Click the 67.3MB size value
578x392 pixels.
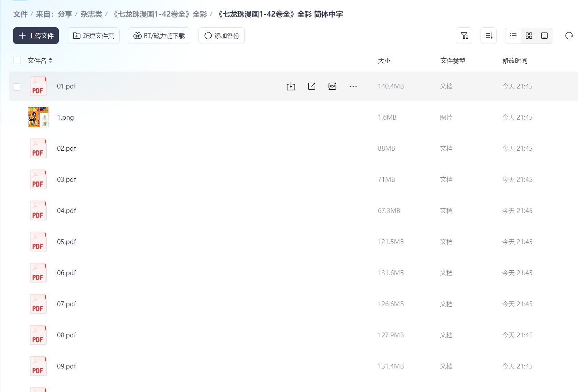pos(389,211)
